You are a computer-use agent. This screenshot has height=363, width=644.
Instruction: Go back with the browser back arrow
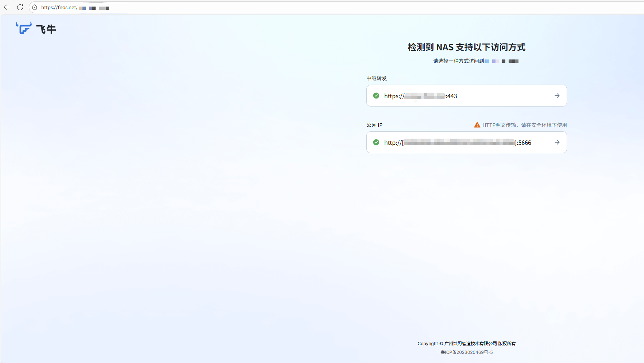7,7
